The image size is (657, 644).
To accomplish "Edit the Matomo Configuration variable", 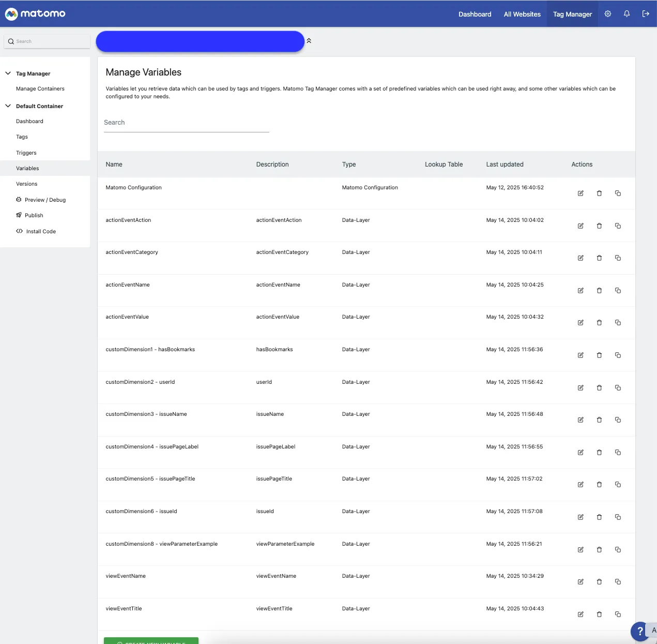I will coord(580,193).
